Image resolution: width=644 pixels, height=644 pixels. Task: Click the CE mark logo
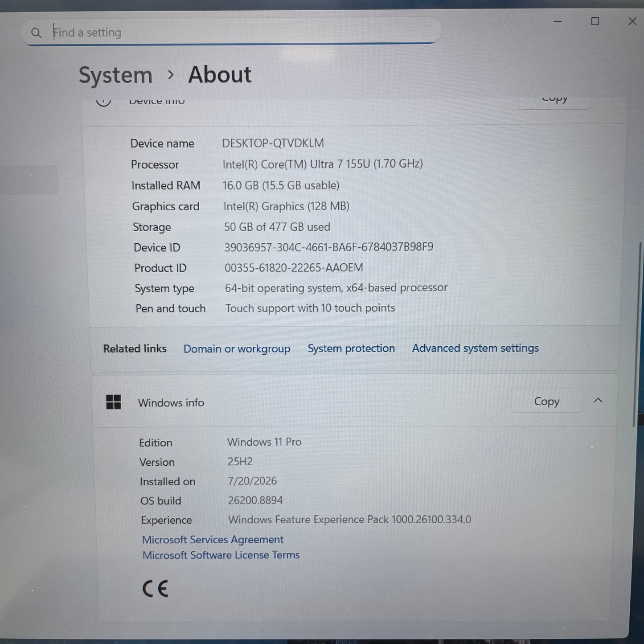tap(155, 589)
